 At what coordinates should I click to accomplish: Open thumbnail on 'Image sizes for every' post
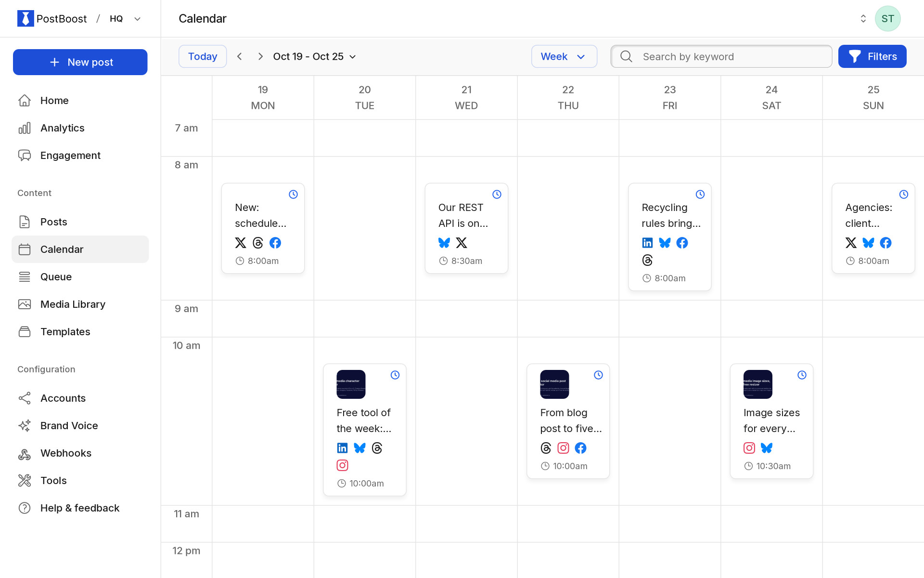(x=757, y=384)
